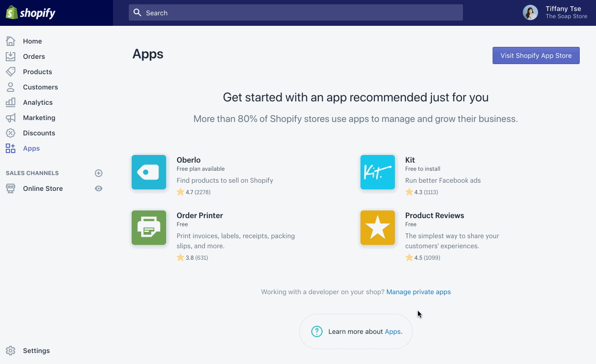Click Oberlo's 4.7 (2278) rating
The height and width of the screenshot is (364, 596).
click(x=193, y=192)
